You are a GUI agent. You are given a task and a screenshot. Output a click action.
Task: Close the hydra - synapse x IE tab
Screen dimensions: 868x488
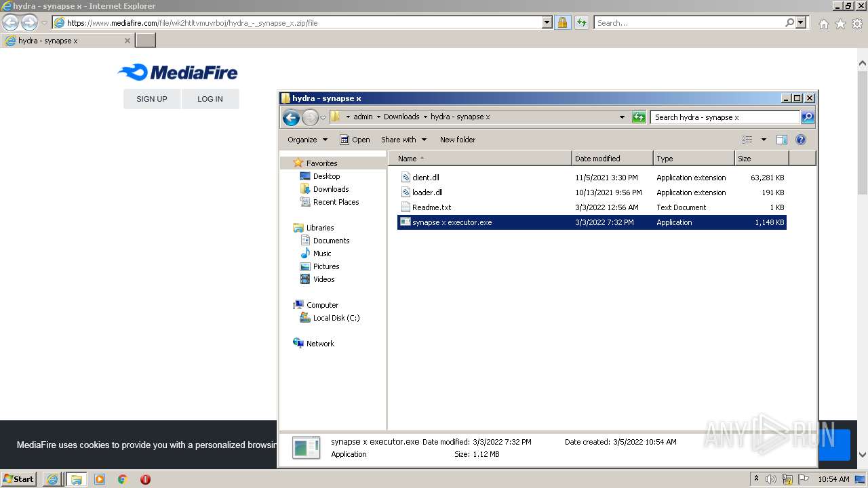pyautogui.click(x=127, y=41)
